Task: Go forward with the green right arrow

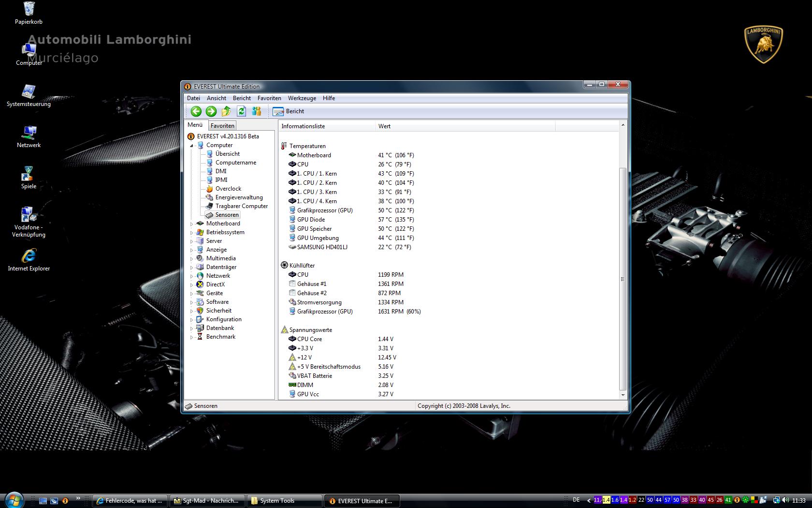Action: 211,111
